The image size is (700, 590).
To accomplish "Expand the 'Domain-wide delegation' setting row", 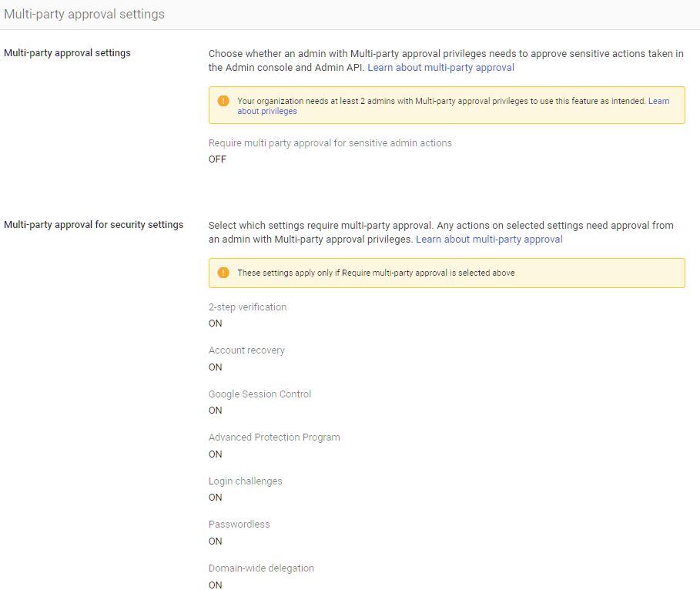I will [262, 568].
